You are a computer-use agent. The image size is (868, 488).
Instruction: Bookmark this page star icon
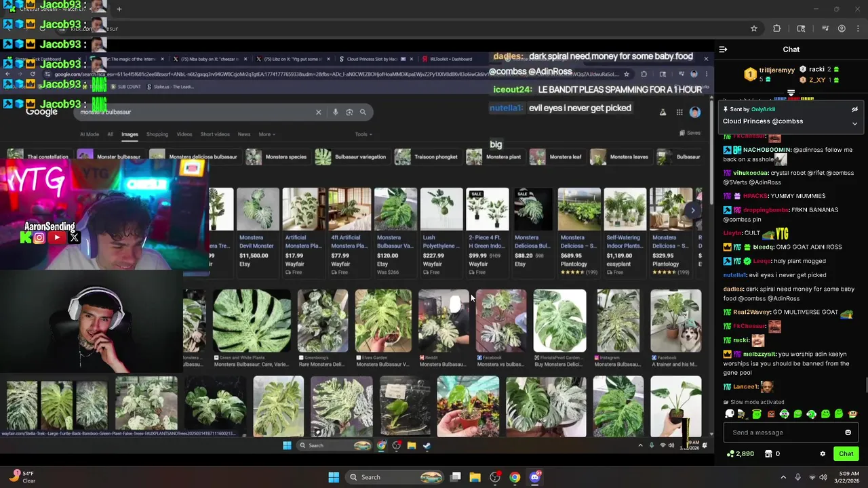(753, 28)
